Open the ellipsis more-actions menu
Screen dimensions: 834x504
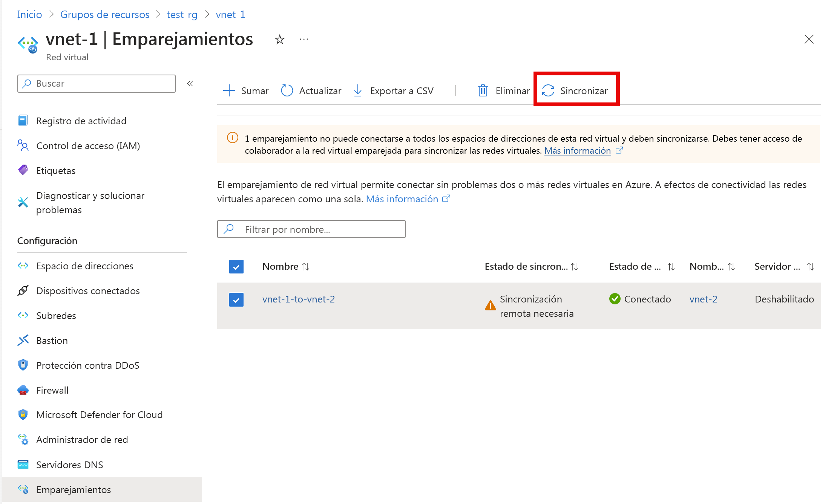click(304, 39)
